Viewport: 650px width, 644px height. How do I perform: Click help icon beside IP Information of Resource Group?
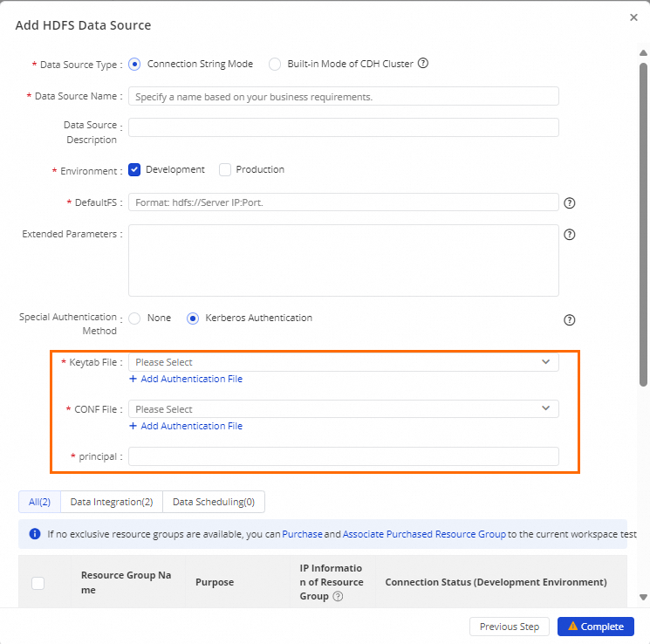338,597
